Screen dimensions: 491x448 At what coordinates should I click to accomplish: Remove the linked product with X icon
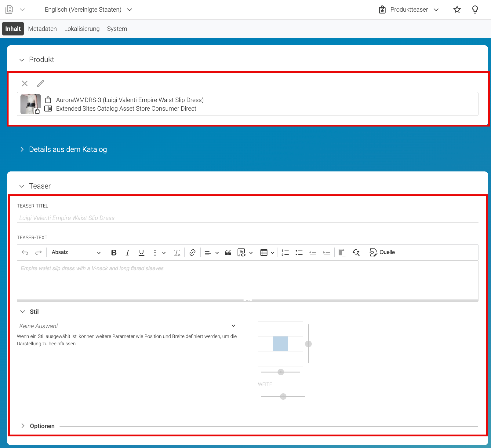point(25,83)
